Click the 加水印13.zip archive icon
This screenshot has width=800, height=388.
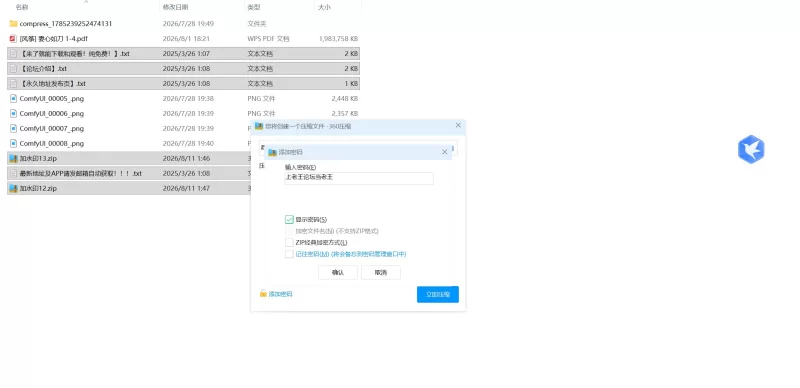[x=14, y=158]
